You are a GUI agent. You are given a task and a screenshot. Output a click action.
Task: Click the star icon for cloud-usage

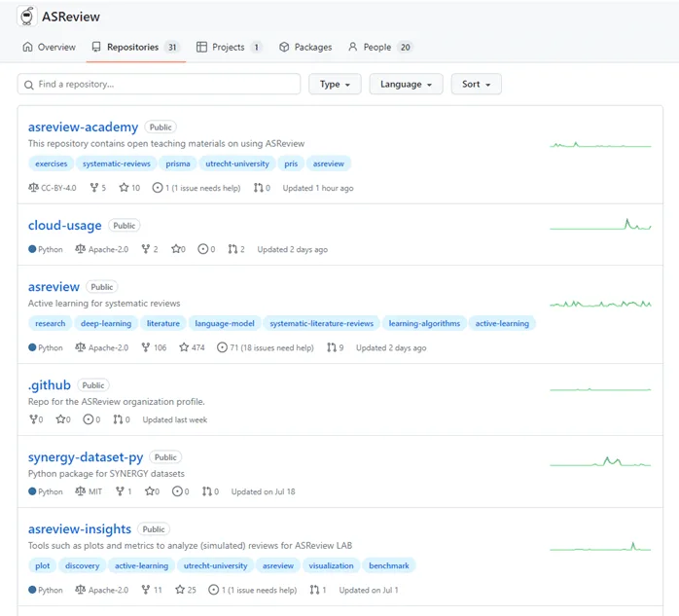coord(176,249)
